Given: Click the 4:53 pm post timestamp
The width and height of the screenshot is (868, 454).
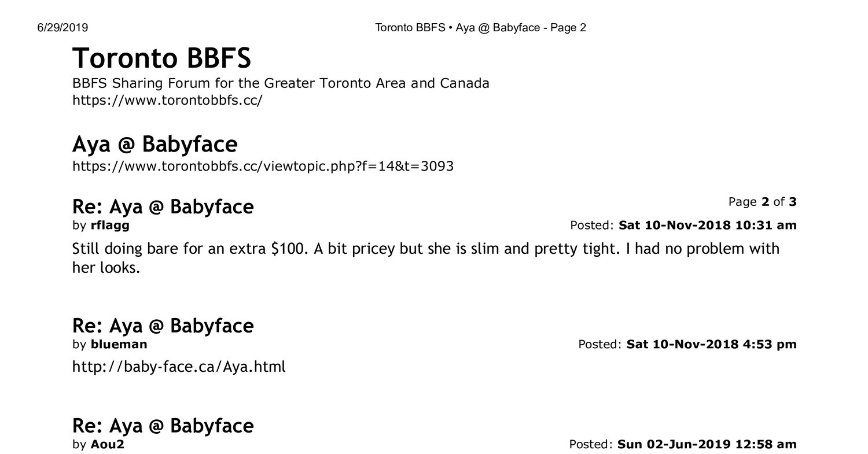Looking at the screenshot, I should pos(711,344).
